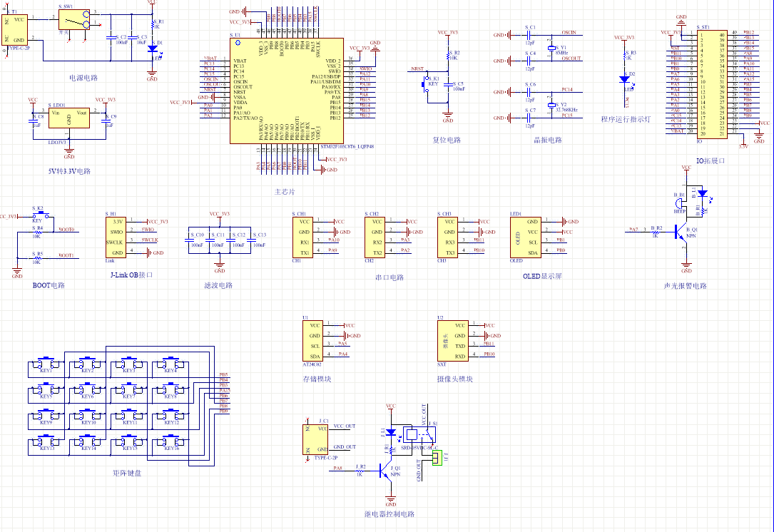Click the S_D1 power LED symbol

pos(153,49)
